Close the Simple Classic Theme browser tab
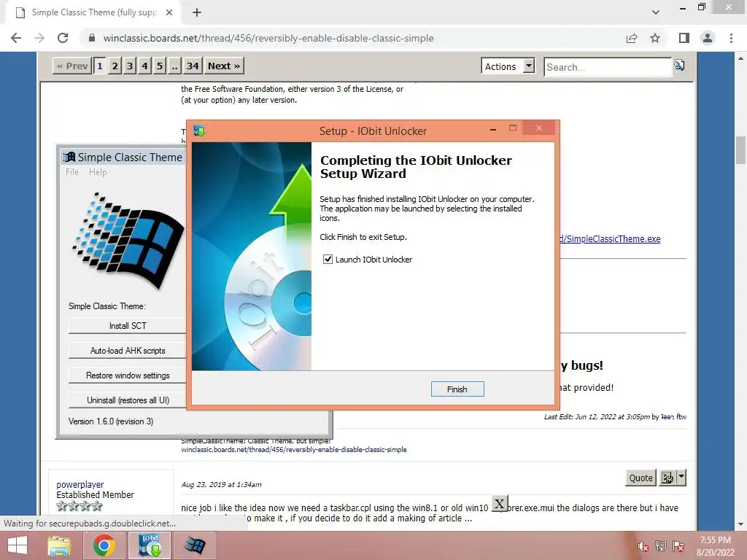Viewport: 747px width, 560px height. click(169, 12)
